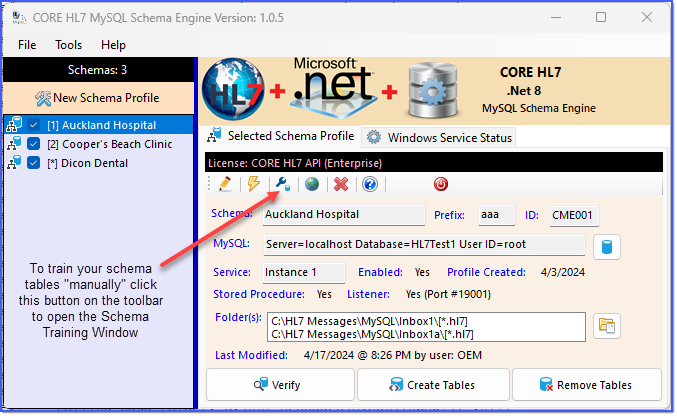Click the blue question mark help icon
The image size is (677, 416).
[x=370, y=184]
